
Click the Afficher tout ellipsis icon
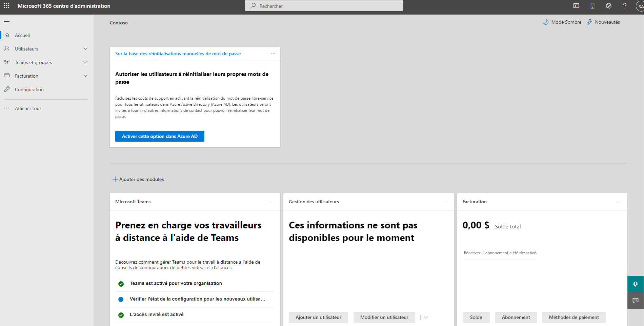(x=7, y=108)
